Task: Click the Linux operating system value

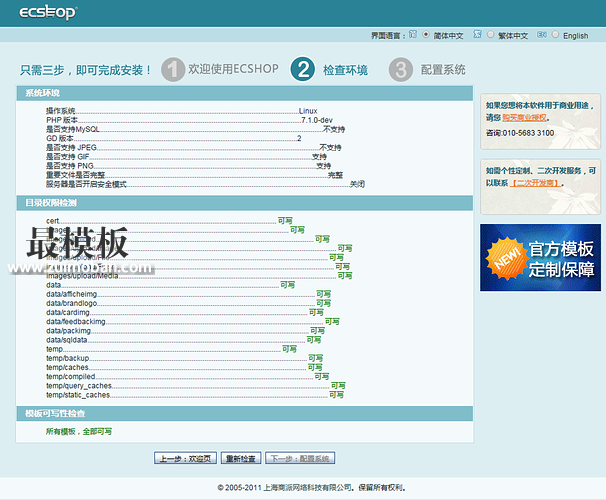Action: click(x=308, y=111)
